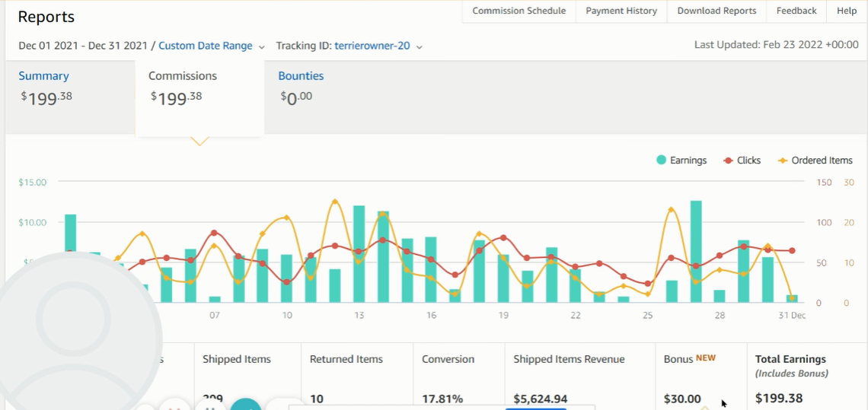Click the '$15.00' axis label
This screenshot has width=868, height=410.
33,182
